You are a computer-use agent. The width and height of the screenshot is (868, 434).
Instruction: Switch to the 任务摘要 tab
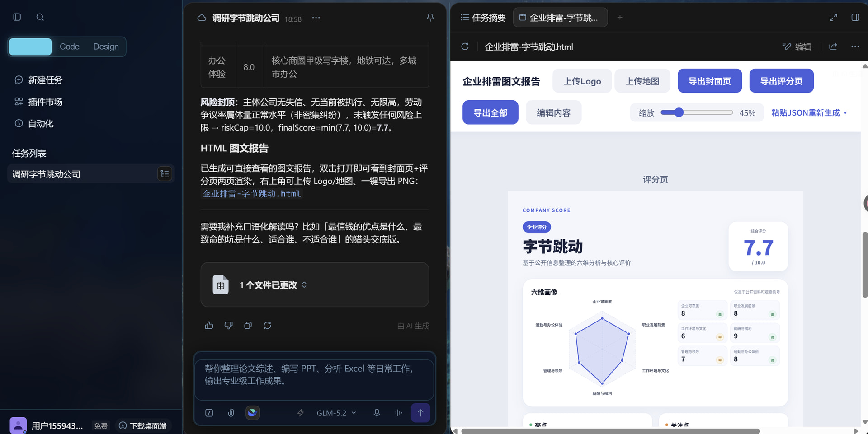[483, 18]
